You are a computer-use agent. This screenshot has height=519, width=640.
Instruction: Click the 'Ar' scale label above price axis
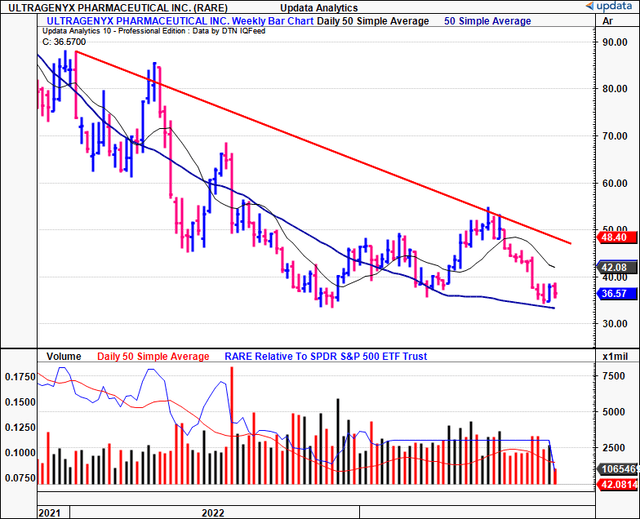(x=608, y=21)
